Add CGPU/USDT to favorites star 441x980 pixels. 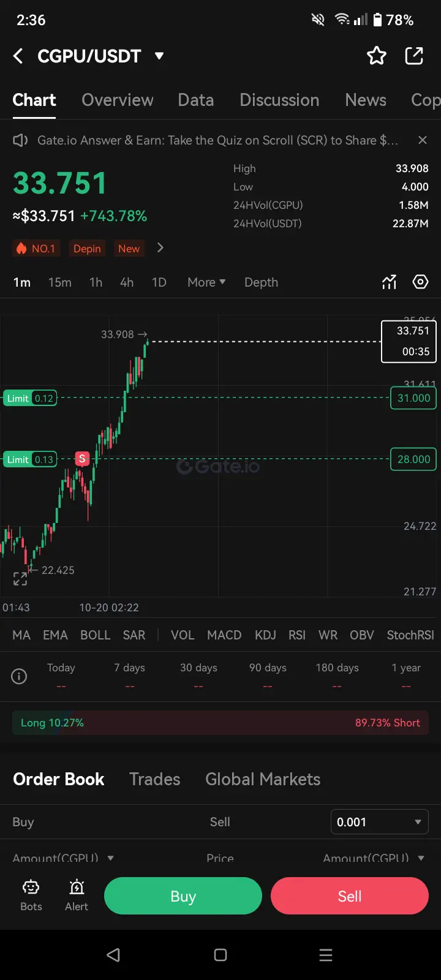[x=377, y=56]
